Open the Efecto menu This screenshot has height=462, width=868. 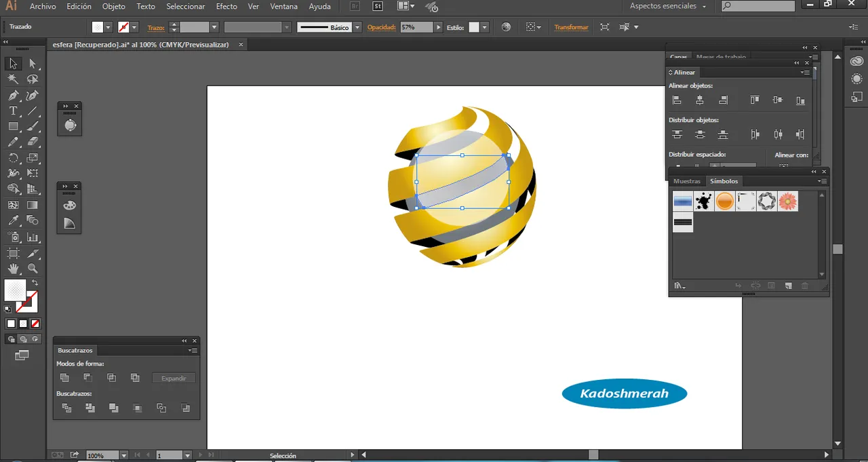coord(226,6)
